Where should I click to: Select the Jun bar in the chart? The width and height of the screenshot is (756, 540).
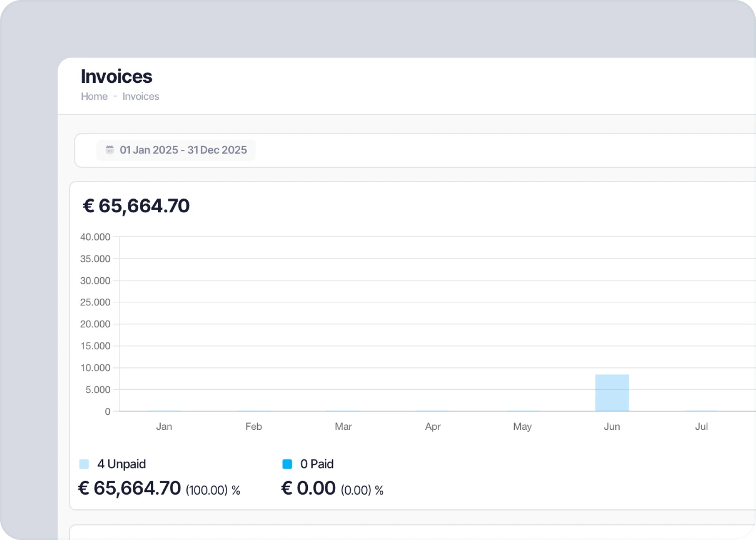[x=612, y=393]
